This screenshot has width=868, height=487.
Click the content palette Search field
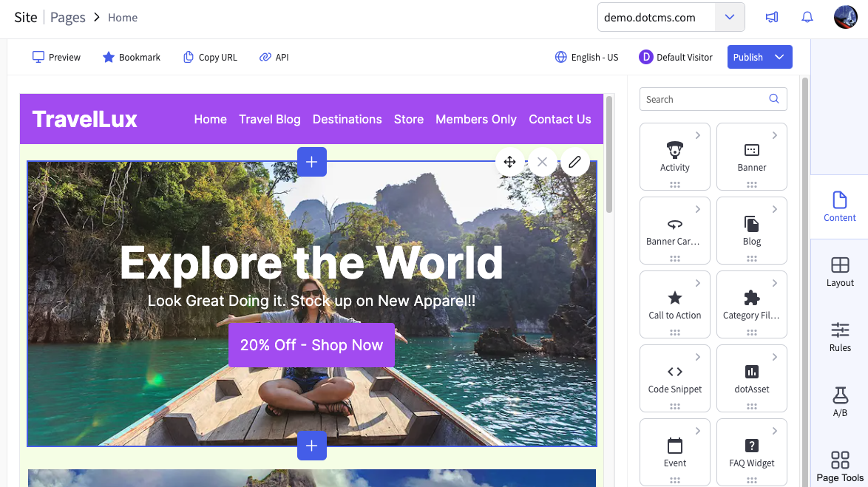(x=713, y=99)
